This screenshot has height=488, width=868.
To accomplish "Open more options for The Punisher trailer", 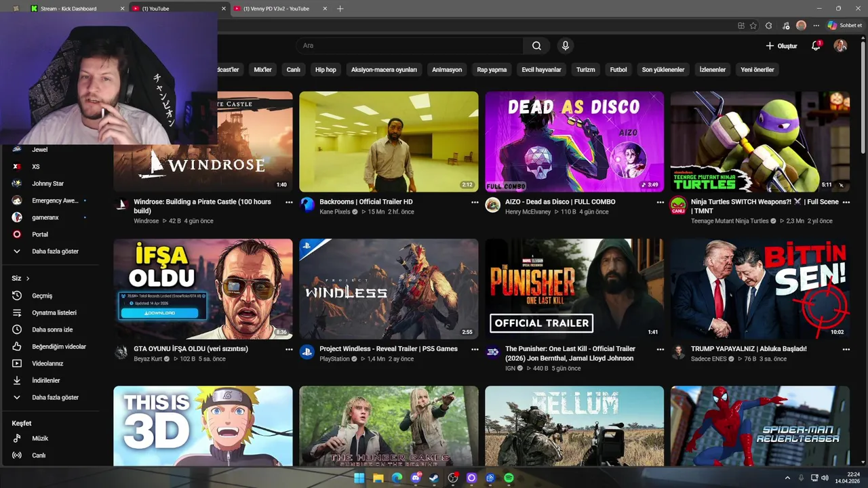I will click(660, 349).
